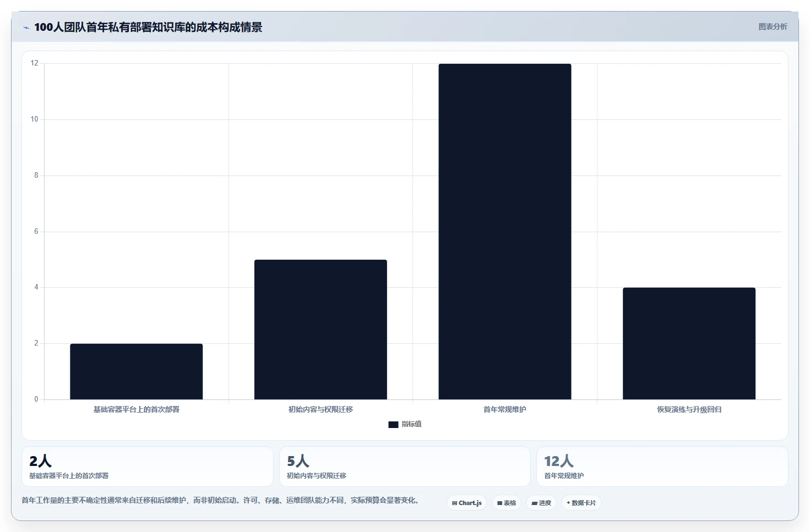Click the Chart.js tag chip
The width and height of the screenshot is (810, 532).
(x=466, y=503)
